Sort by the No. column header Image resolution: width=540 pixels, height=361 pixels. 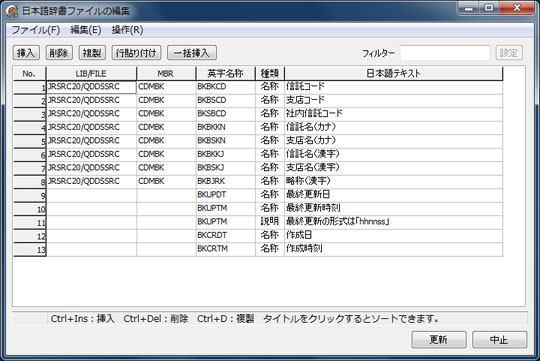pos(29,73)
